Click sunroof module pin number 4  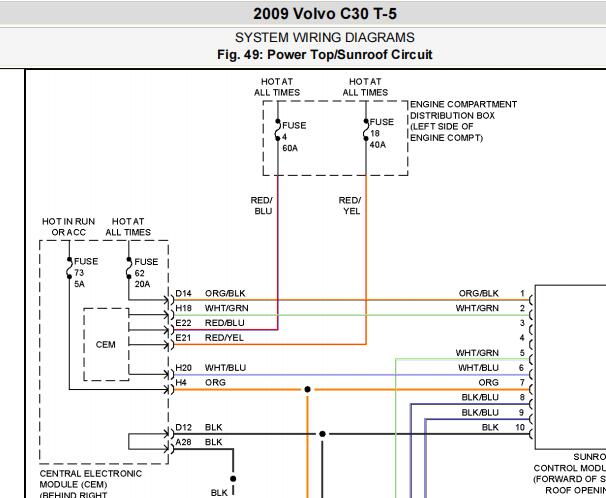tap(522, 338)
